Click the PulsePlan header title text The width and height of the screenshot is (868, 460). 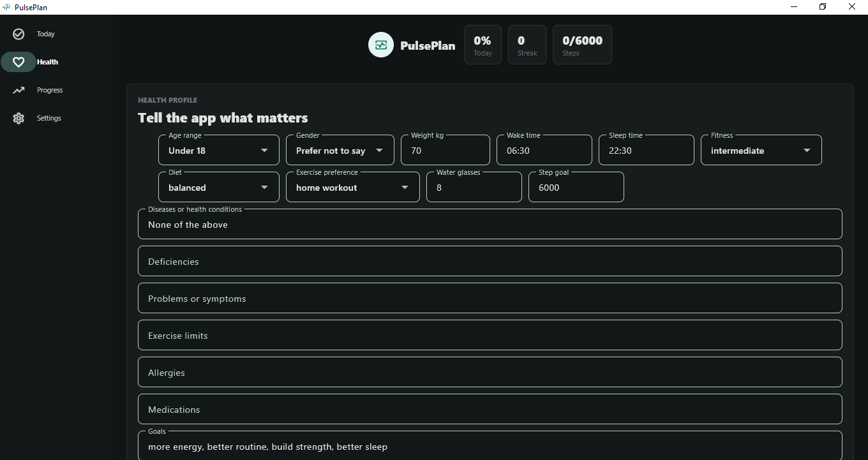pos(428,45)
